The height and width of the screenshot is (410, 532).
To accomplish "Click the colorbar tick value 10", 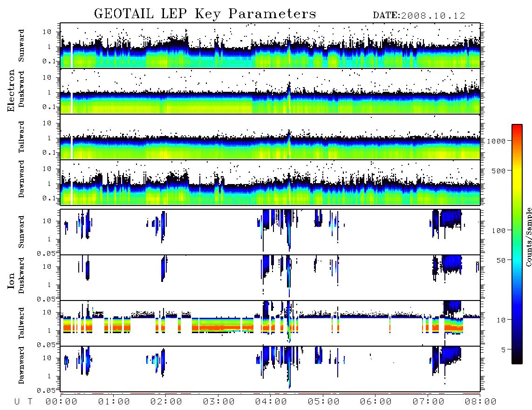I will coord(501,320).
